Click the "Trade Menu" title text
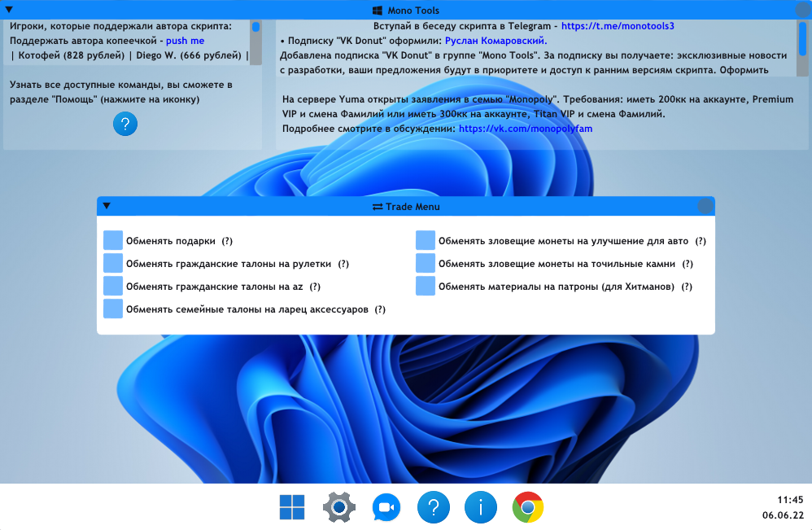The height and width of the screenshot is (530, 812). [413, 207]
